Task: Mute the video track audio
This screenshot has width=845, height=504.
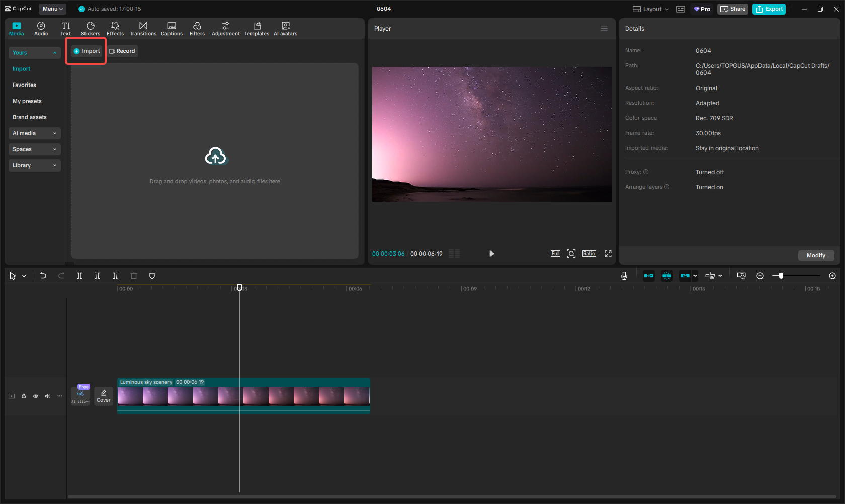Action: (47, 396)
